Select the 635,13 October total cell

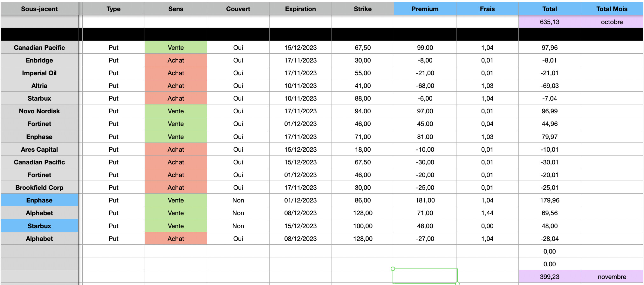pyautogui.click(x=550, y=22)
